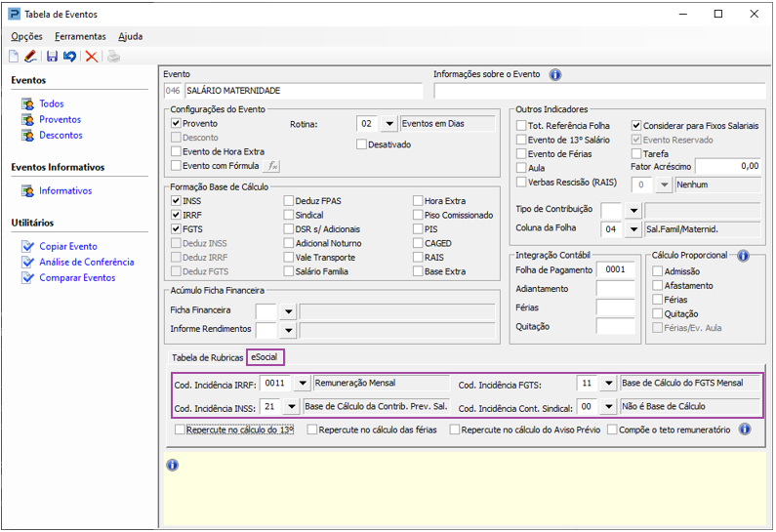
Task: Click the icon beside Proventos
Action: pyautogui.click(x=27, y=120)
